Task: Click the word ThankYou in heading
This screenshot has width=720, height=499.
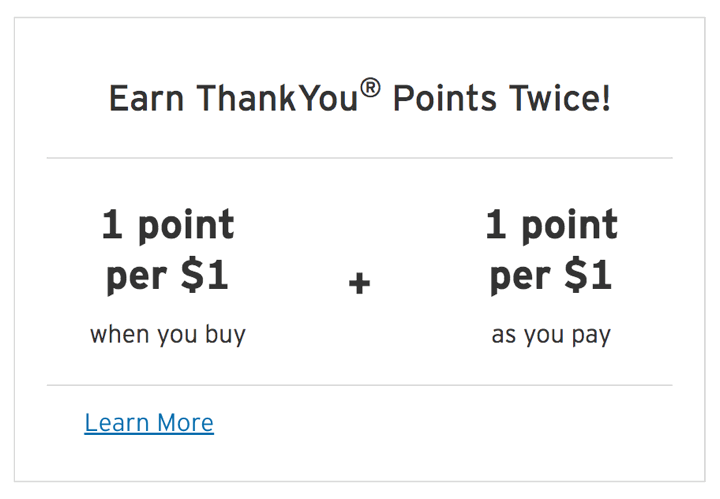Action: coord(277,98)
